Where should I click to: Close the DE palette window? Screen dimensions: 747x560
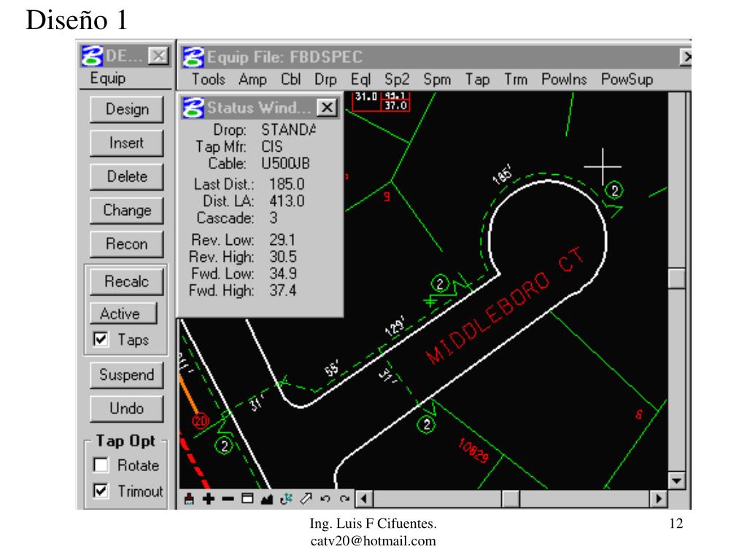[x=158, y=55]
